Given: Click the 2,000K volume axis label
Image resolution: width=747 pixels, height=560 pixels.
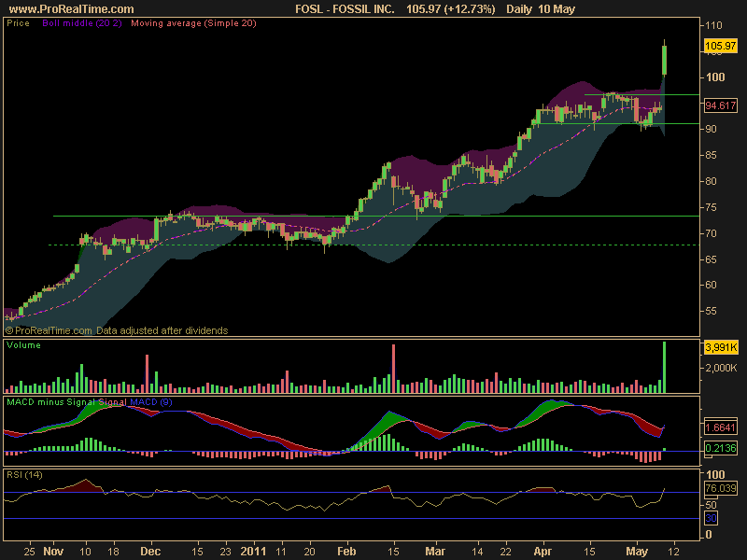Looking at the screenshot, I should click(x=721, y=368).
